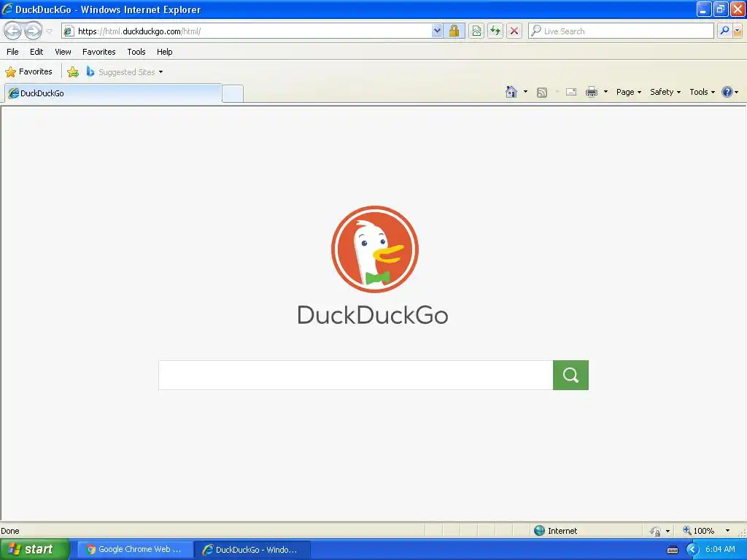Click the red Stop loading icon

click(514, 31)
